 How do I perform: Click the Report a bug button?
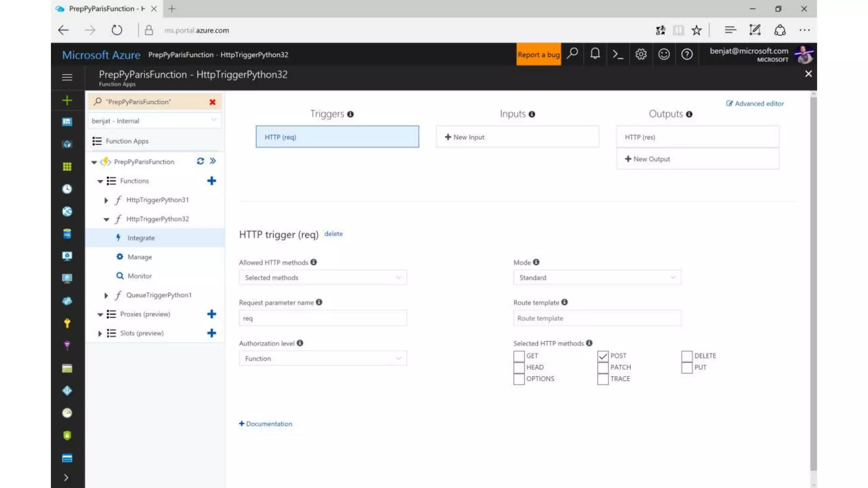point(538,54)
